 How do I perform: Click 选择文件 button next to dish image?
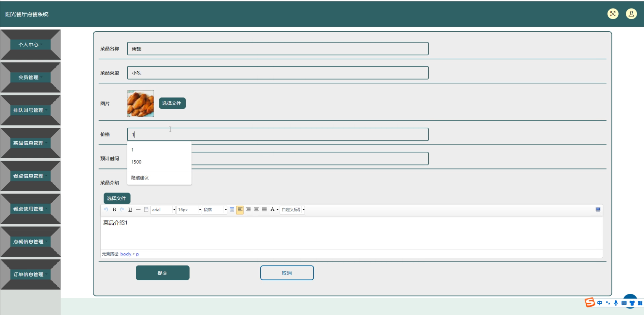point(172,103)
